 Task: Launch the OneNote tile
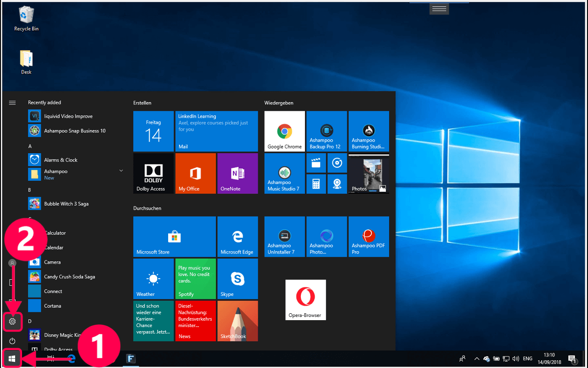tap(237, 173)
